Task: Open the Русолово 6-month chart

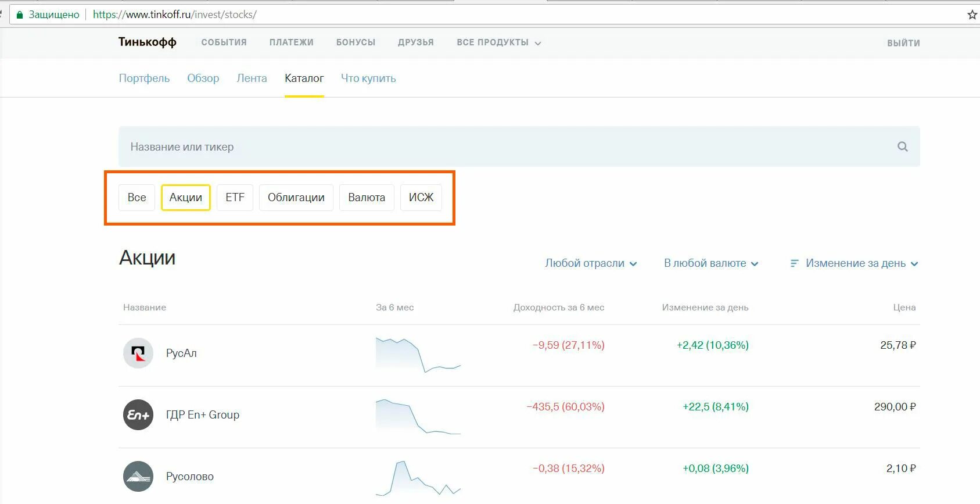Action: coord(418,478)
